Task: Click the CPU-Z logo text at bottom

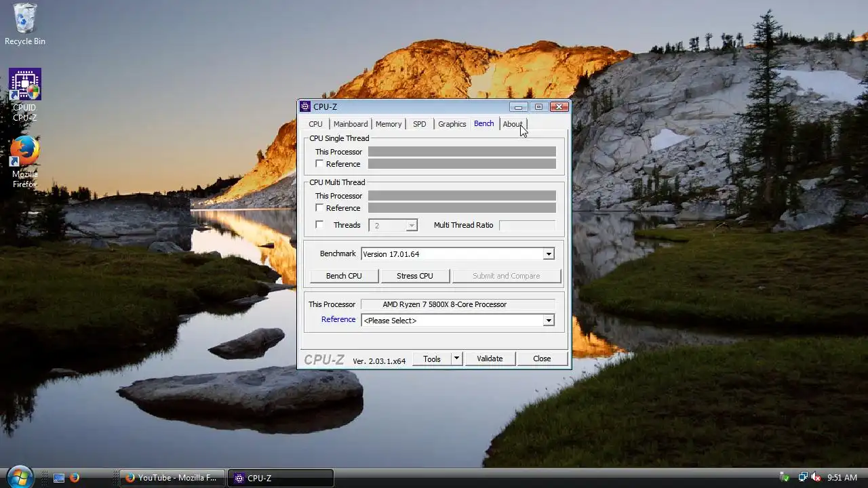Action: click(324, 360)
